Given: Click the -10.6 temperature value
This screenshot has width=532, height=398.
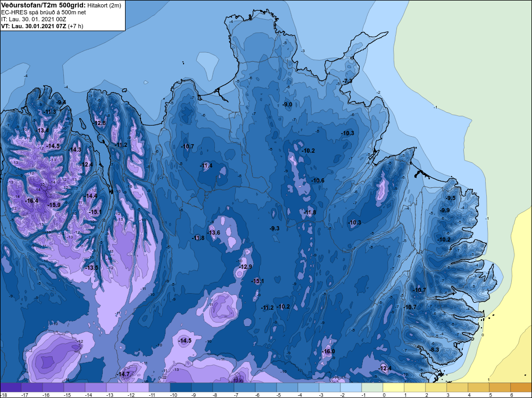Looking at the screenshot, I should point(318,180).
